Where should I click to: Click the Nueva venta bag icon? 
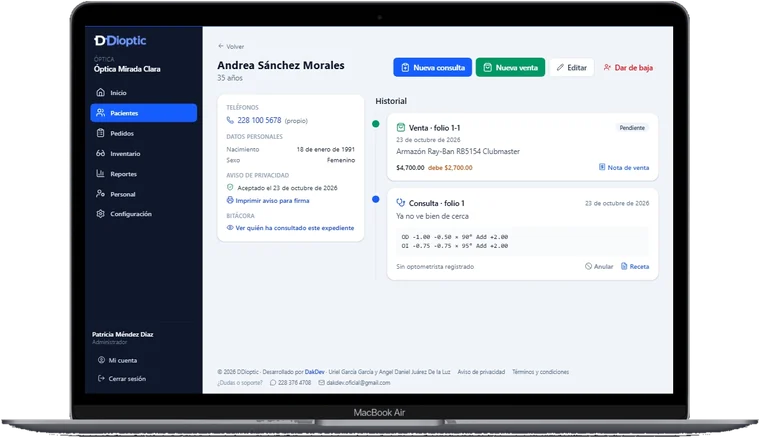pos(488,68)
